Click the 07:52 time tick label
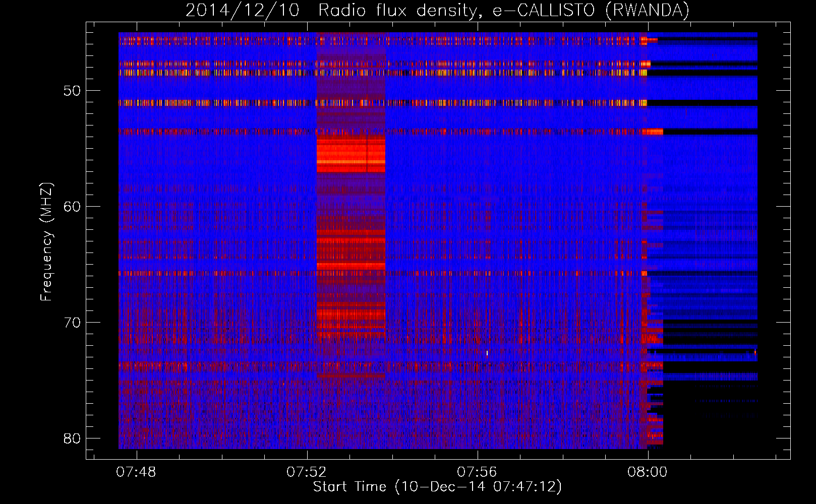The image size is (816, 504). (x=307, y=472)
